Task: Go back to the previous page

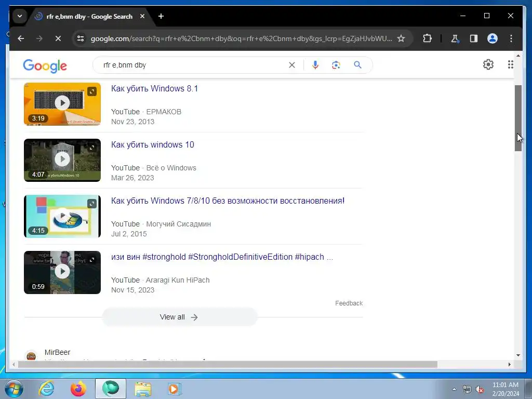Action: coord(21,38)
